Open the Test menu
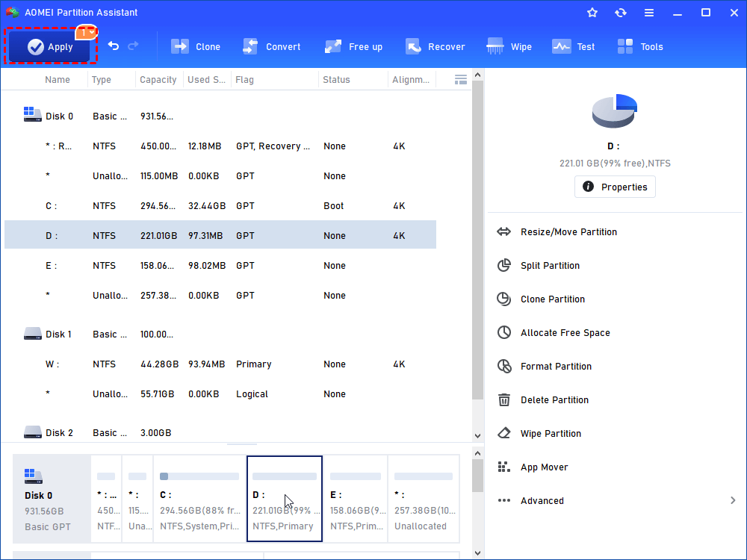This screenshot has width=747, height=560. (573, 46)
